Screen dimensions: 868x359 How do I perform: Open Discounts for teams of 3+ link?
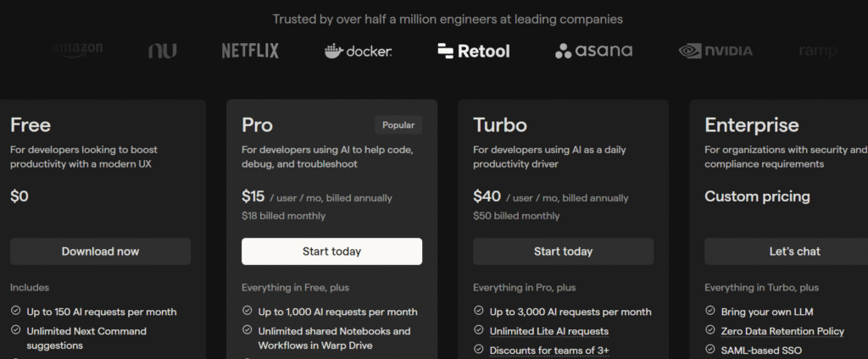pyautogui.click(x=549, y=351)
